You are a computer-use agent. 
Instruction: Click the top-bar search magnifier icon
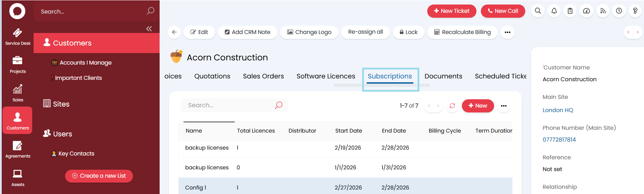538,11
